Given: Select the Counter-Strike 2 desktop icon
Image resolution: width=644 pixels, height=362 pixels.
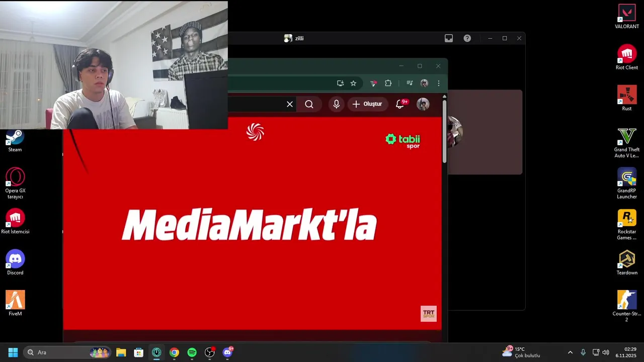Looking at the screenshot, I should coord(626,306).
